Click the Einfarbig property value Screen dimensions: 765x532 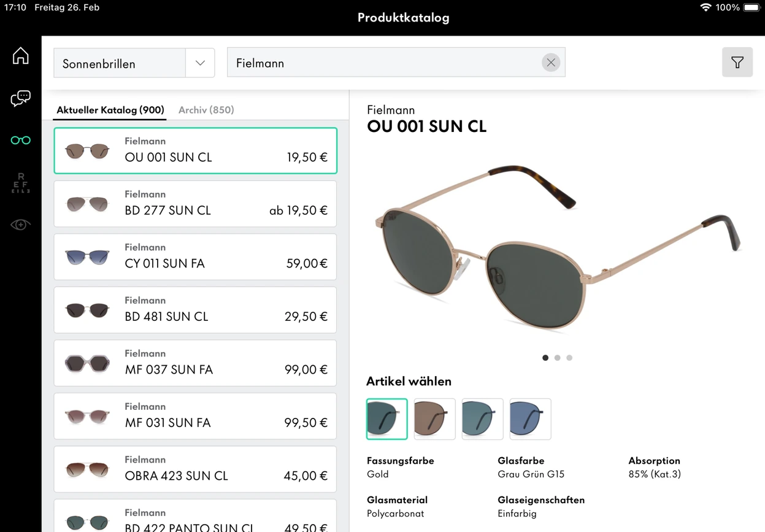(x=517, y=514)
